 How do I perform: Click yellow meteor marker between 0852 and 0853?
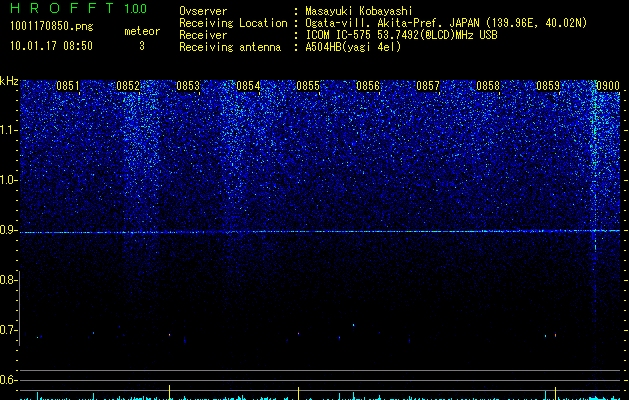170,392
